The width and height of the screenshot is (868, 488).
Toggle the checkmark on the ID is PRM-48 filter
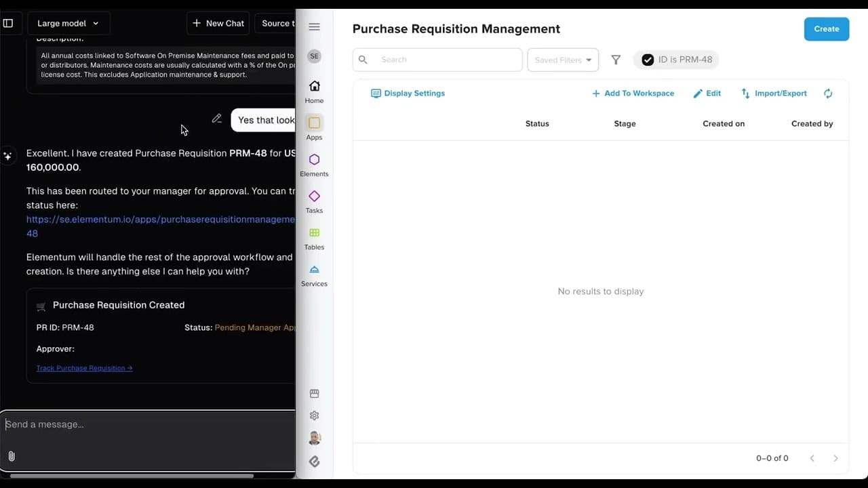coord(648,60)
